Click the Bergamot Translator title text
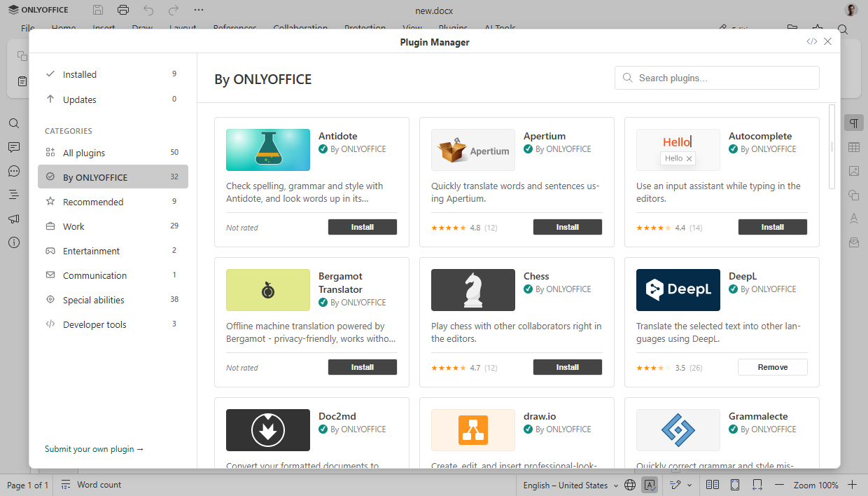The width and height of the screenshot is (868, 496). pos(341,283)
